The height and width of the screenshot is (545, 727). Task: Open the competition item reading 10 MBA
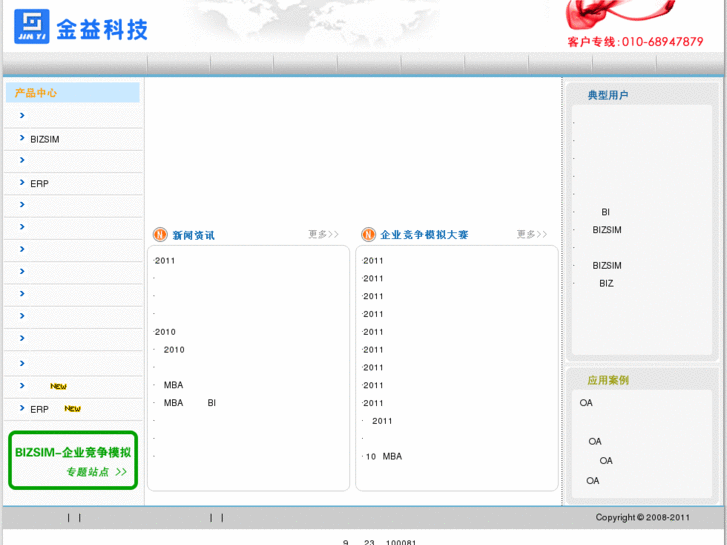[384, 457]
